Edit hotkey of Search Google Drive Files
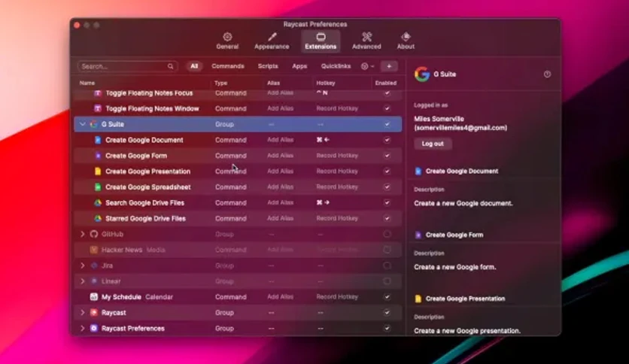The height and width of the screenshot is (364, 629). 323,202
